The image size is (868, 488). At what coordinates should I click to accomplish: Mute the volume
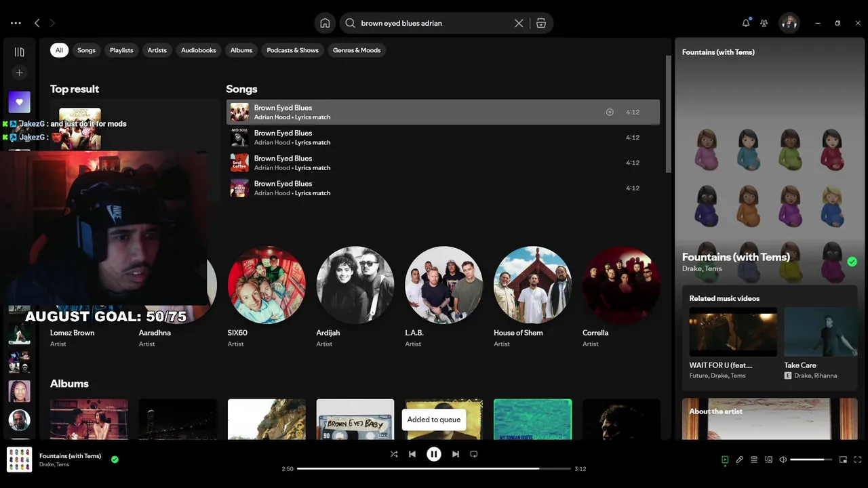[x=783, y=460]
